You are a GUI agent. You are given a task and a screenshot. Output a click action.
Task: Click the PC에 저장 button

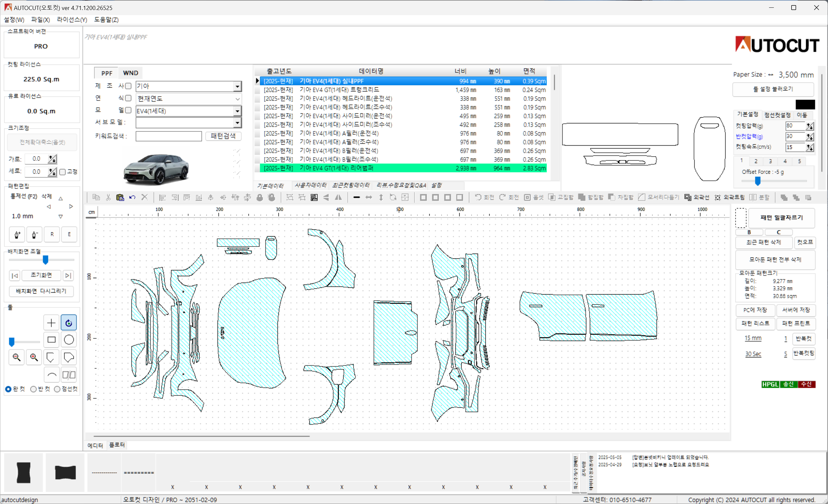[755, 310]
